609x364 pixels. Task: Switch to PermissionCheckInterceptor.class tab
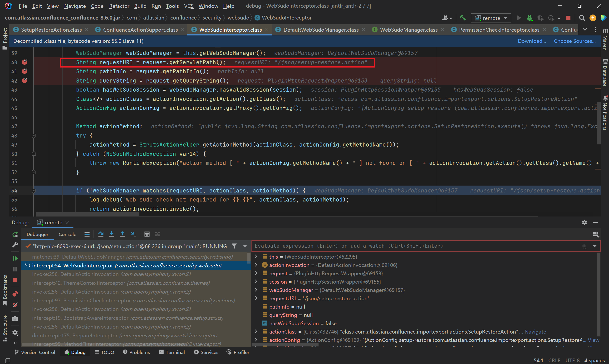[499, 30]
